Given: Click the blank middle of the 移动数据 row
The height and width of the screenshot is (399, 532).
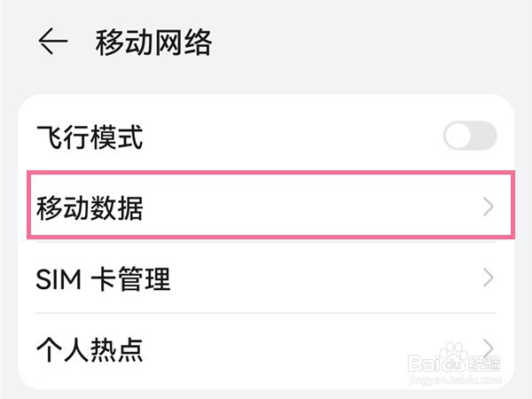Looking at the screenshot, I should click(x=310, y=208).
